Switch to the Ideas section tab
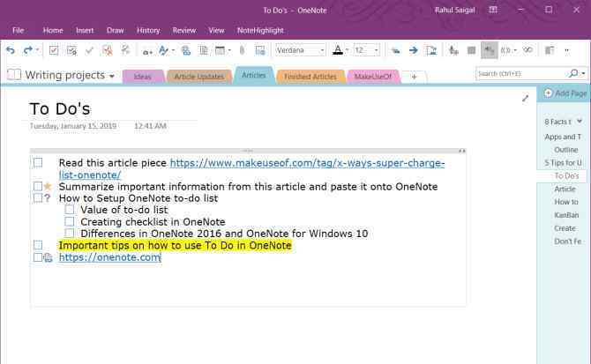Screen dimensions: 591x364 tap(143, 77)
